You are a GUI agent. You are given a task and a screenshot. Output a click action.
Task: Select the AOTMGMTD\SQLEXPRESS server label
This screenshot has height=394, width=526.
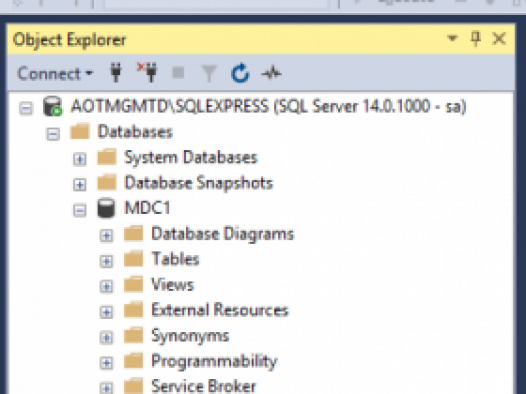269,107
